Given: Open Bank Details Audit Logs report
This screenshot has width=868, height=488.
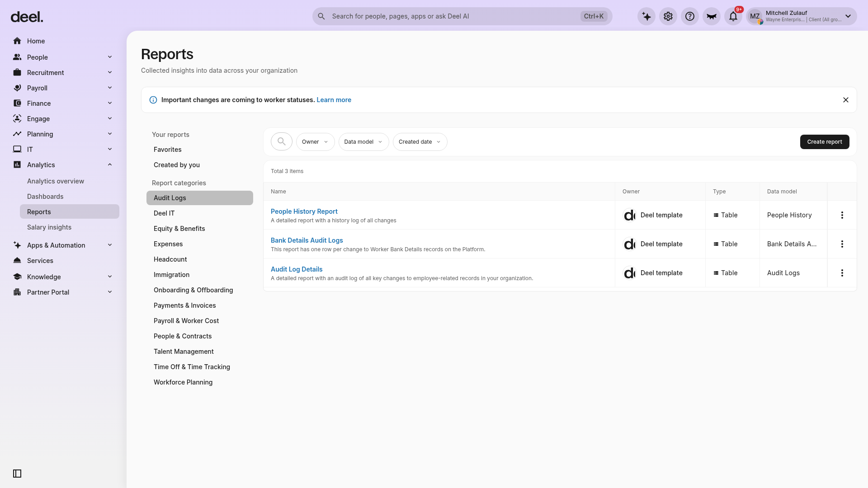Looking at the screenshot, I should pos(307,240).
